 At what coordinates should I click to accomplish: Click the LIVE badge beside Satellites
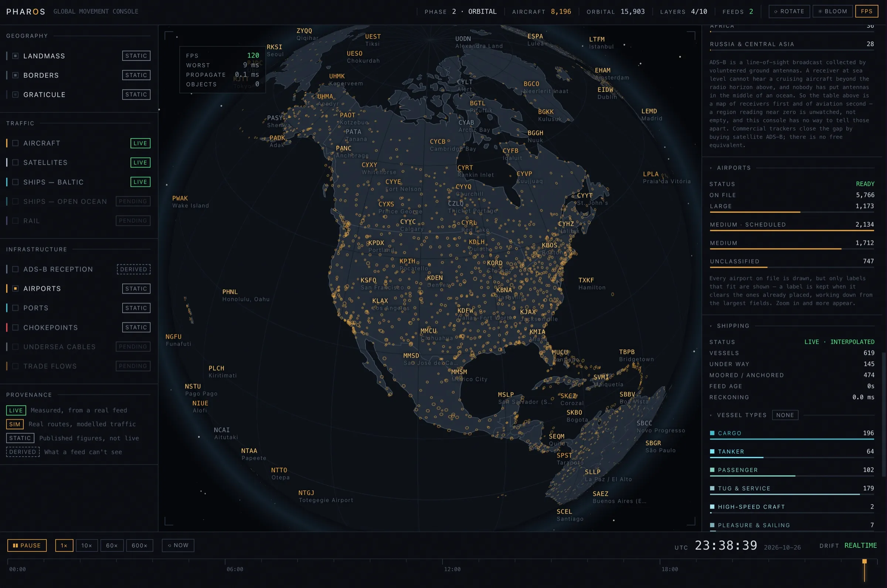[140, 163]
